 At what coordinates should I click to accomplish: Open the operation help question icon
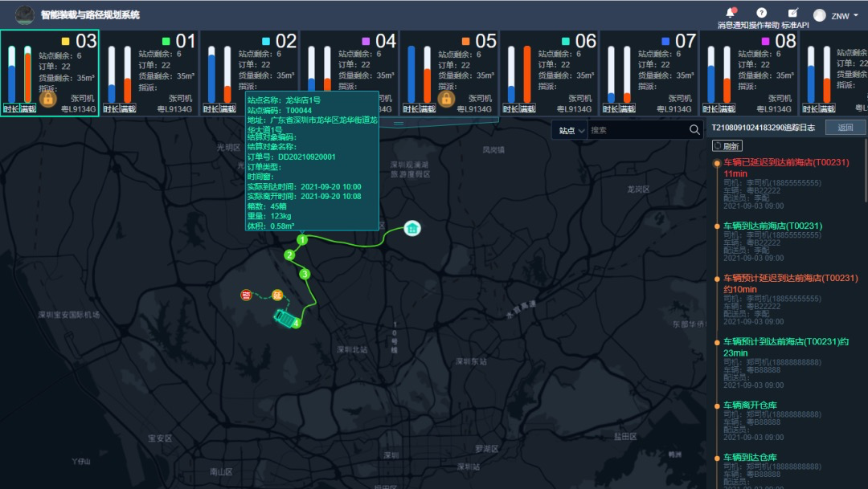tap(762, 13)
